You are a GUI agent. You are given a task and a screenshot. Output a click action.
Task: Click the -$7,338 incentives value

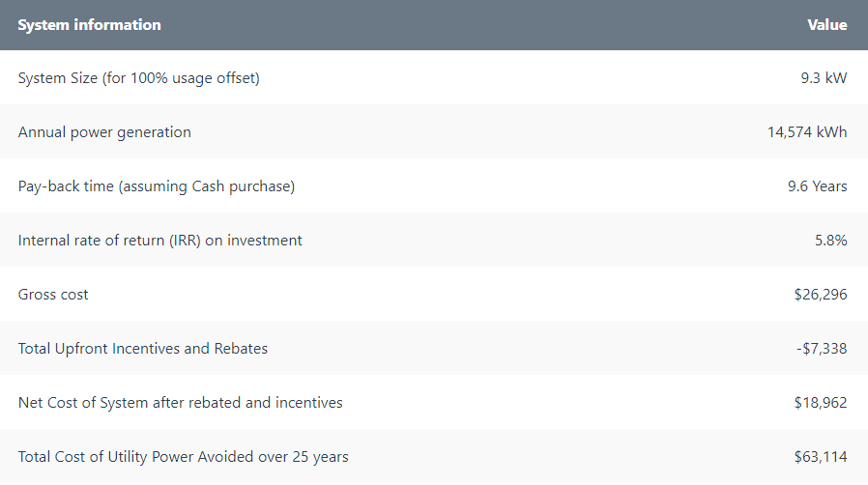click(x=822, y=349)
